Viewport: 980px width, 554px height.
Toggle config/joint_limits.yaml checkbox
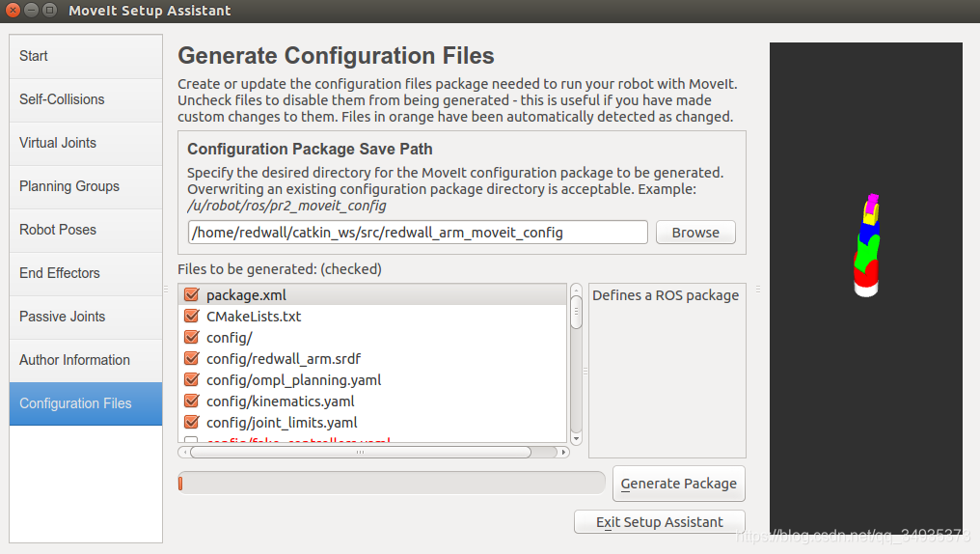pos(192,422)
